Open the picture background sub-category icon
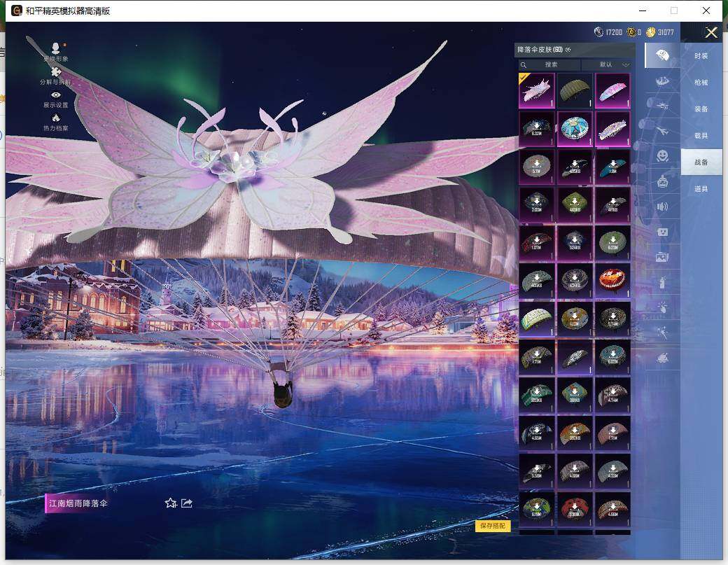 [662, 256]
